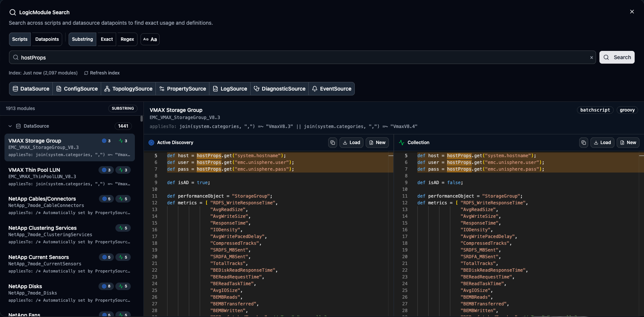Image resolution: width=644 pixels, height=317 pixels.
Task: Filter by TopologySource module type
Action: tap(128, 89)
